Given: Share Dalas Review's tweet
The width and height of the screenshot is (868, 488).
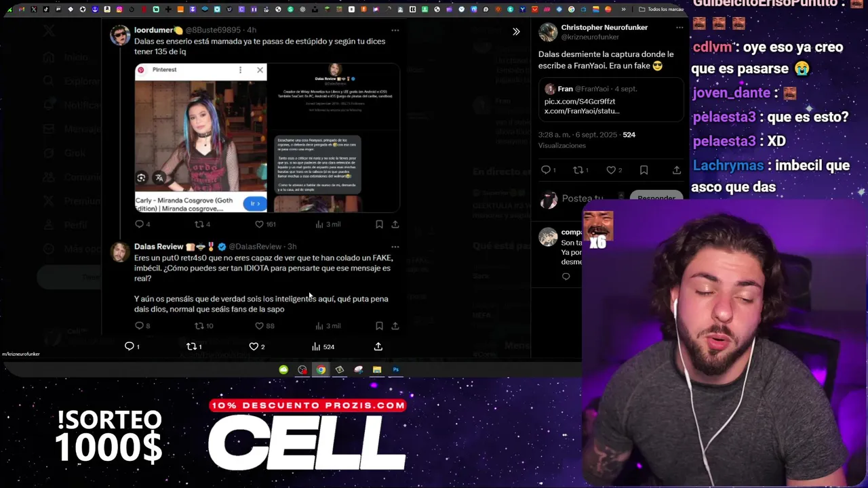Looking at the screenshot, I should pos(395,326).
